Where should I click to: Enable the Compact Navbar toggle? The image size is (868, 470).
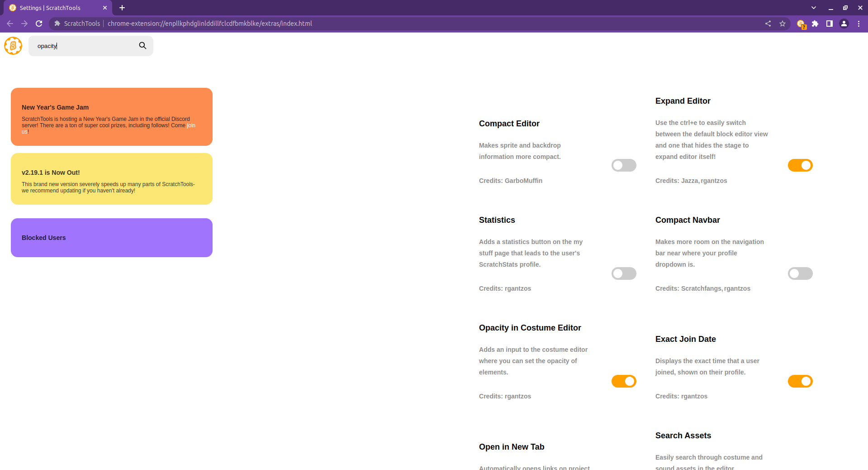pyautogui.click(x=800, y=273)
